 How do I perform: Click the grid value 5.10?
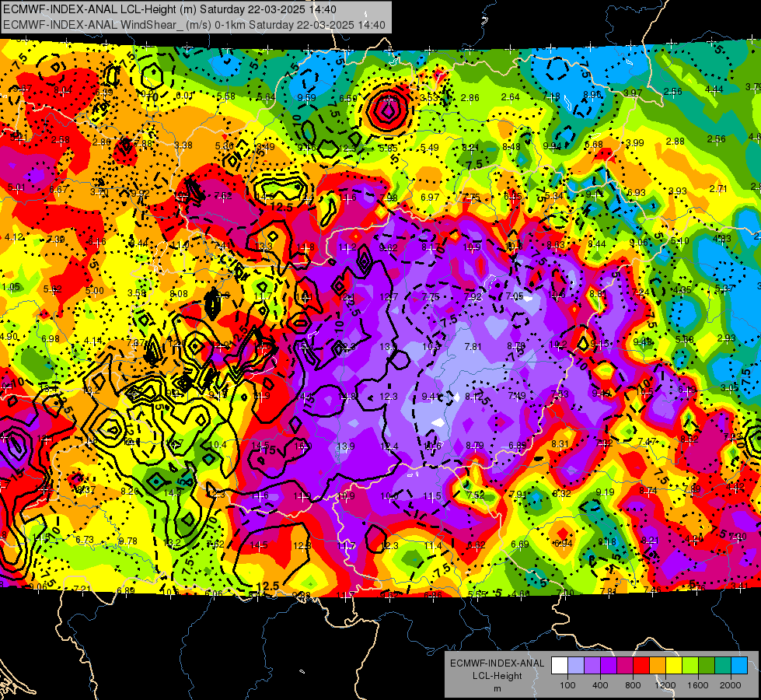pos(679,240)
